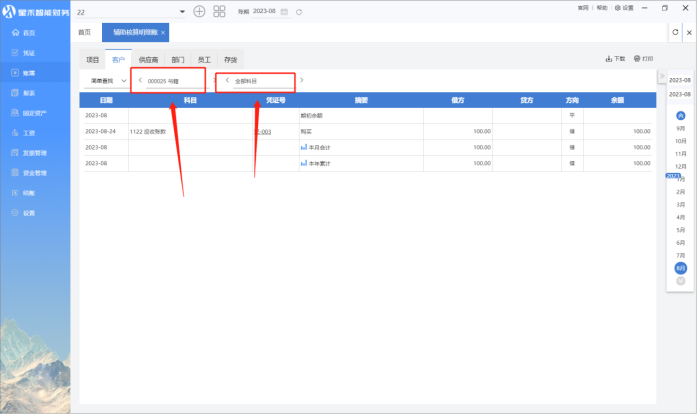Open the voucher number link 记-003
The height and width of the screenshot is (414, 697).
coord(265,131)
